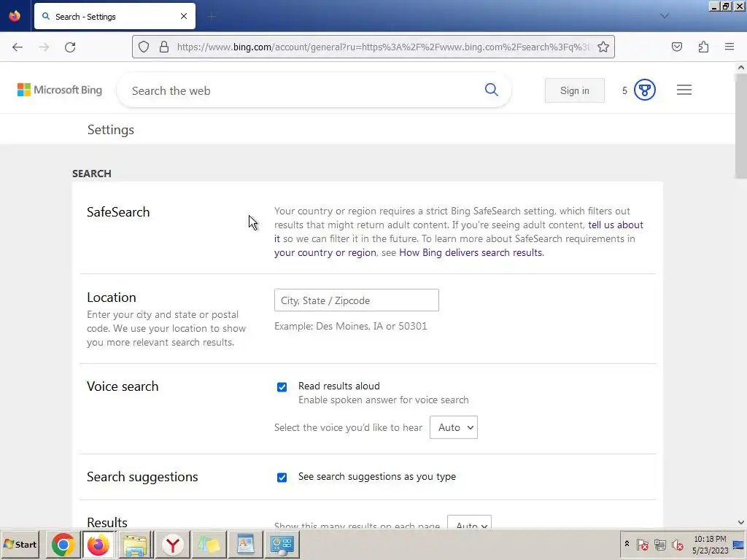Launch Google Chrome from the taskbar
This screenshot has height=560, width=747.
tap(63, 544)
